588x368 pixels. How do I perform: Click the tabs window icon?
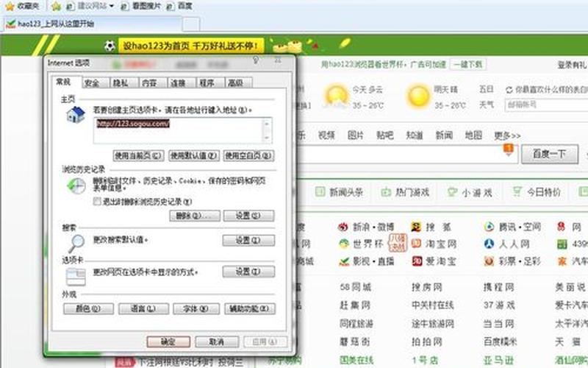pyautogui.click(x=76, y=277)
